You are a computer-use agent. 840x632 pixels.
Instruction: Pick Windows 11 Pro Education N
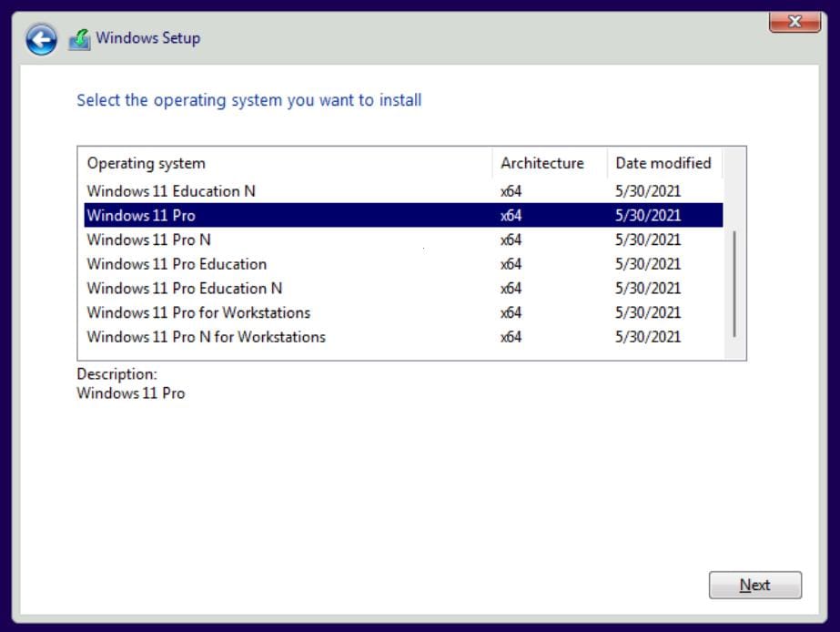pos(403,289)
